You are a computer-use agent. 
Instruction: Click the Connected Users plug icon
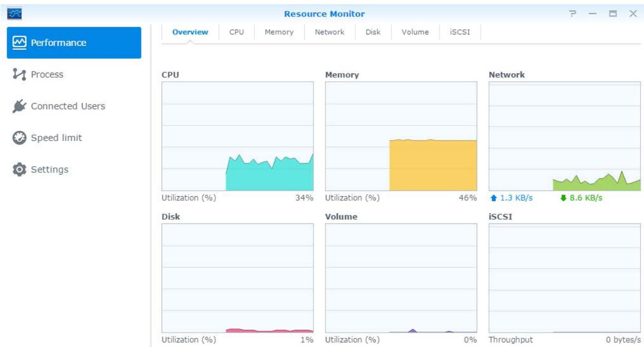coord(19,106)
